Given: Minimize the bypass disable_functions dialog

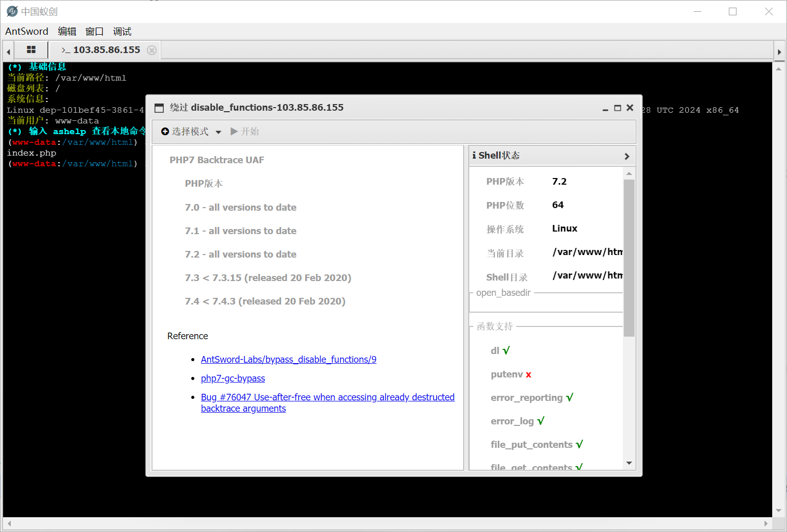Looking at the screenshot, I should [605, 108].
